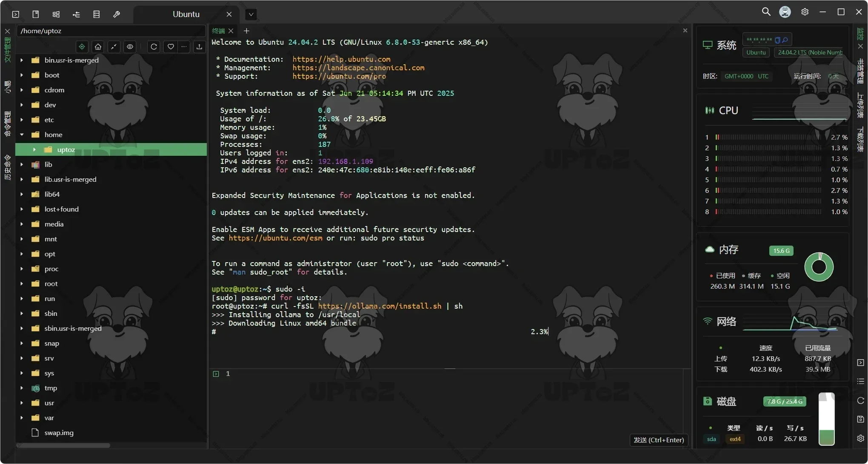Open the settings gear in title bar
The image size is (868, 464).
[x=805, y=12]
